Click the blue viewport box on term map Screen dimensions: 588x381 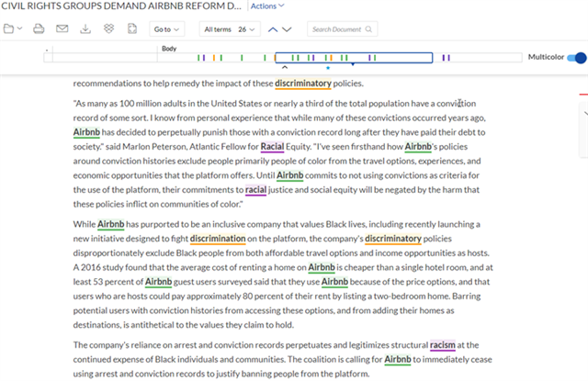pos(354,58)
